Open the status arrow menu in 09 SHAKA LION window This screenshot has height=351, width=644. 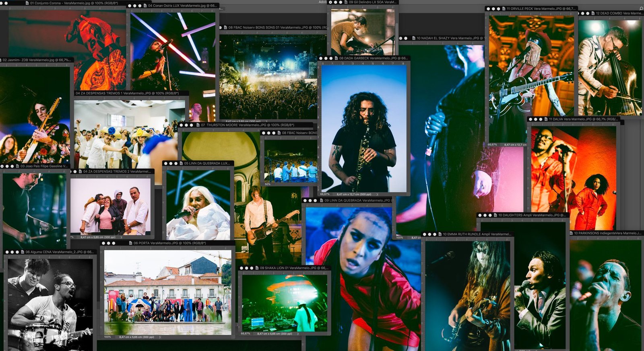(x=298, y=334)
